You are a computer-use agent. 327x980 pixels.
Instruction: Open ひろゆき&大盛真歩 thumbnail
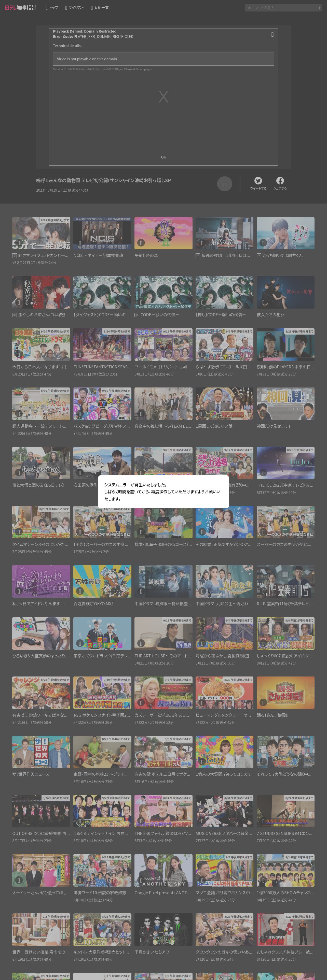click(41, 633)
